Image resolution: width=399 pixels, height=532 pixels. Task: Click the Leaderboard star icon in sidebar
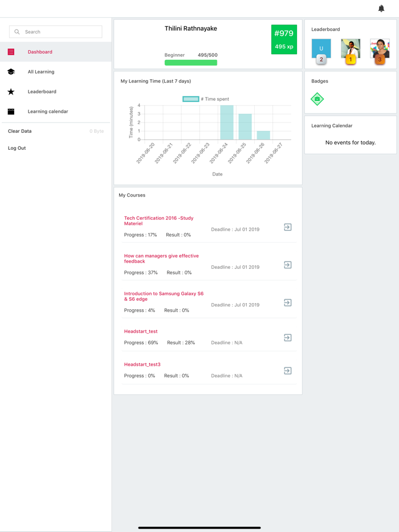coord(11,92)
